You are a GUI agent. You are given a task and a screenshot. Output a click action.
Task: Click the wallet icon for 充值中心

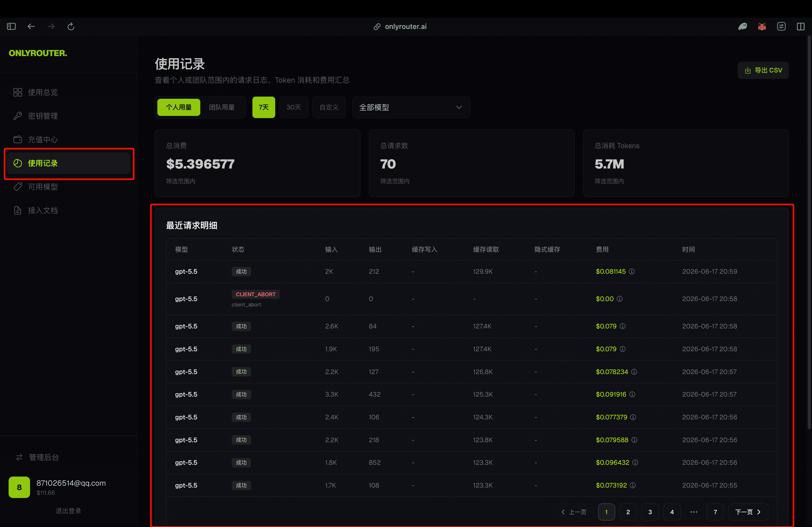(18, 140)
